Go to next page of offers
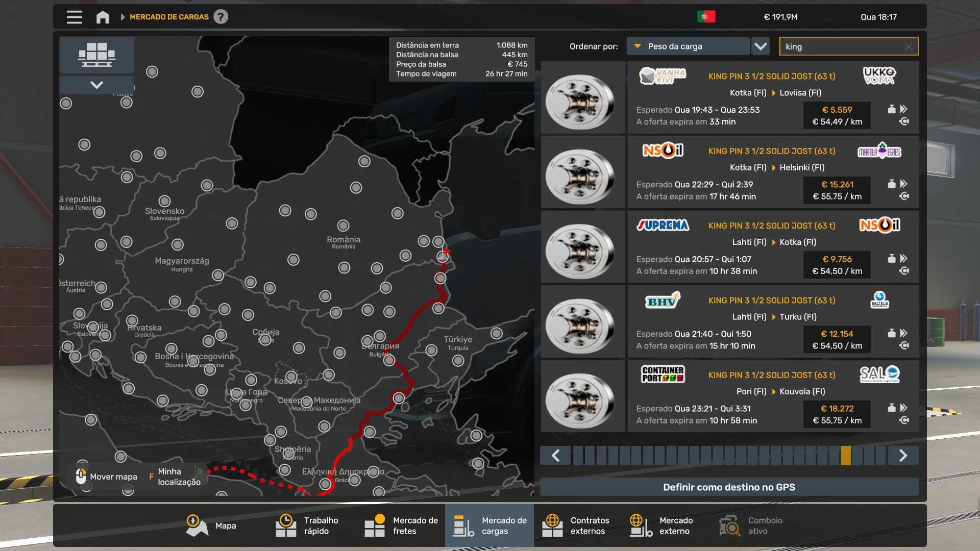The width and height of the screenshot is (980, 551). pyautogui.click(x=902, y=456)
